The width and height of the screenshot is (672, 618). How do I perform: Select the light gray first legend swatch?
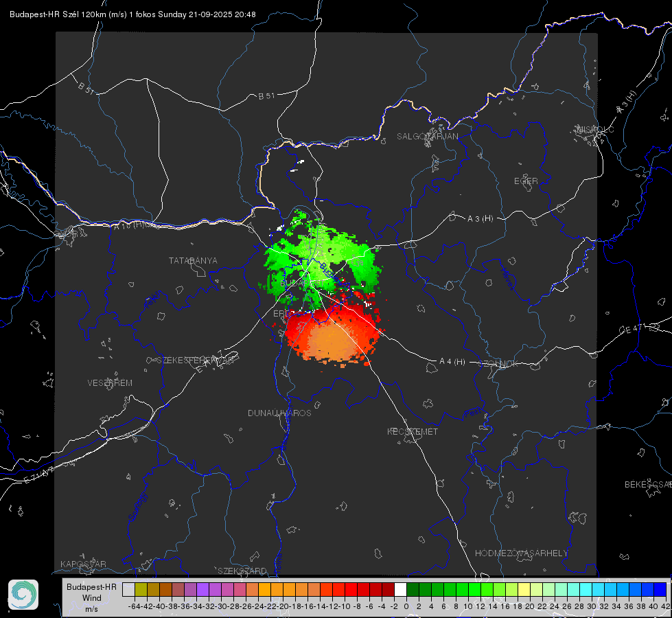click(x=128, y=589)
